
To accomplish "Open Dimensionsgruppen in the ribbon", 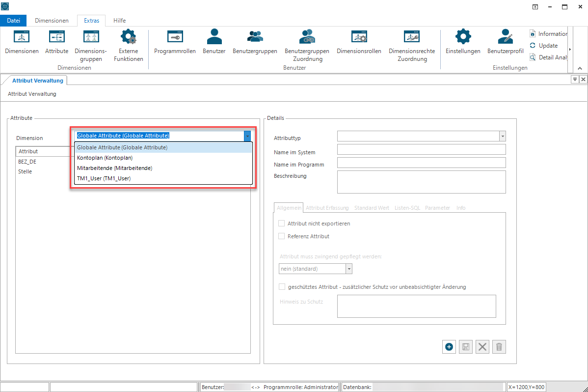I will click(91, 45).
